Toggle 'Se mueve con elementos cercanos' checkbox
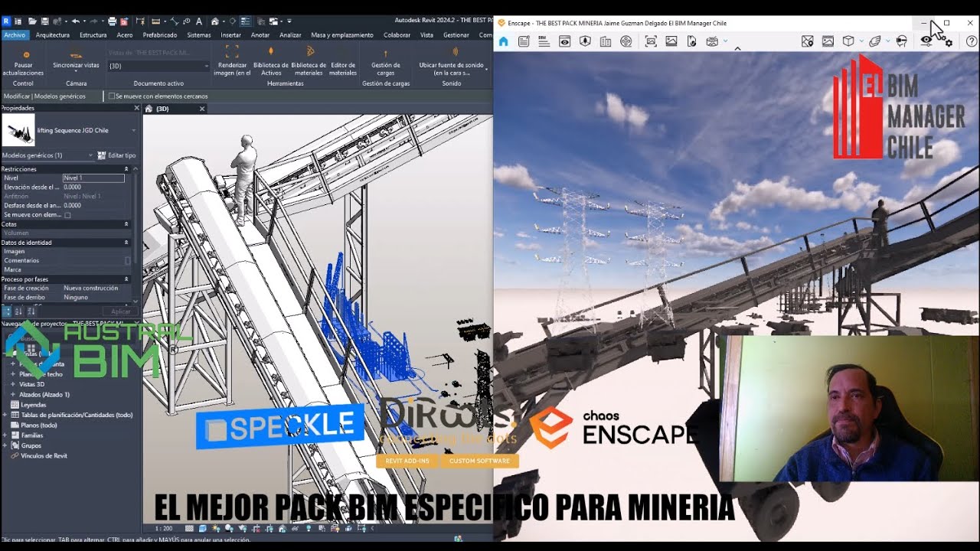 pyautogui.click(x=112, y=96)
